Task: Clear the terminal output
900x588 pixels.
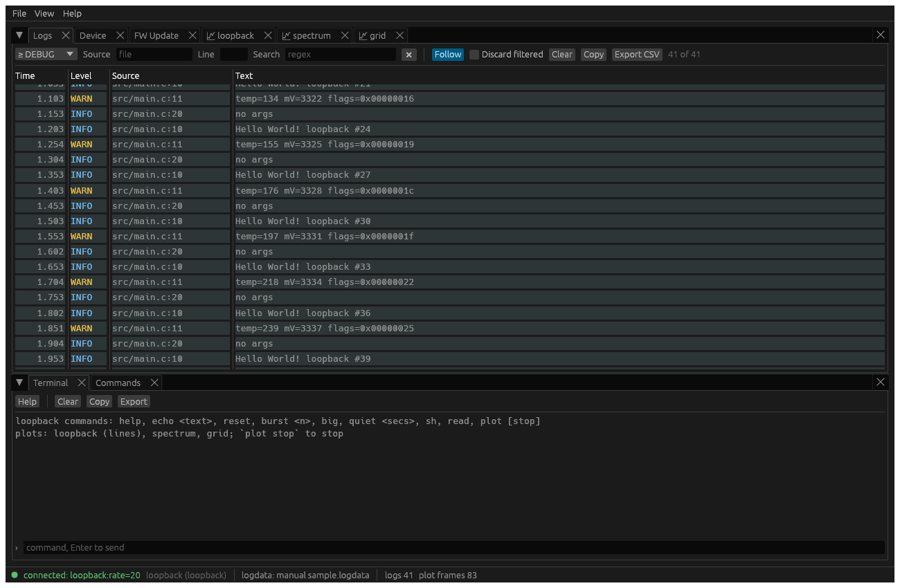Action: (x=68, y=402)
